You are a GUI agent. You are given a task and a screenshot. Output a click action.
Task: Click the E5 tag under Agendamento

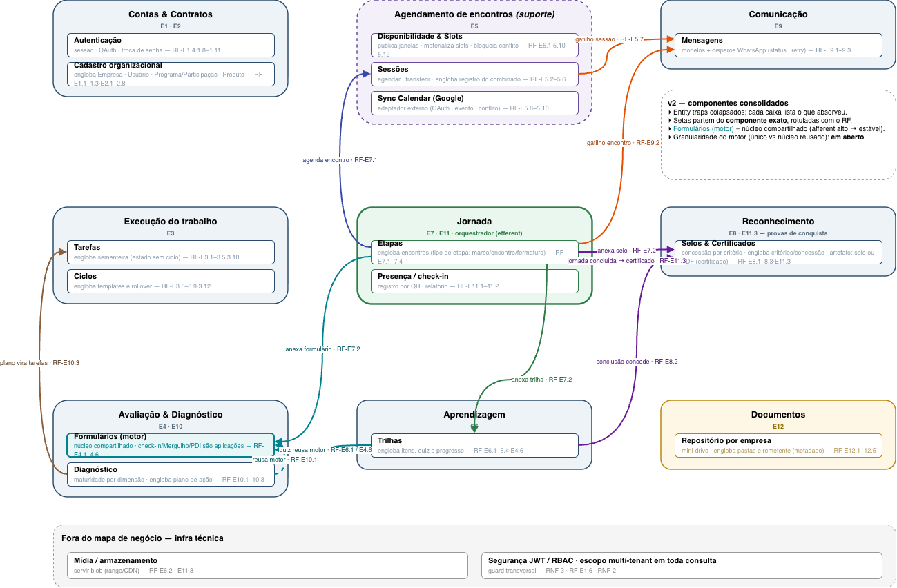coord(474,26)
